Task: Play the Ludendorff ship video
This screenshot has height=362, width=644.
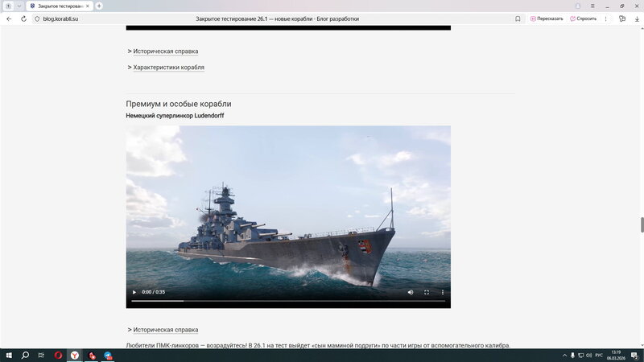Action: point(134,292)
